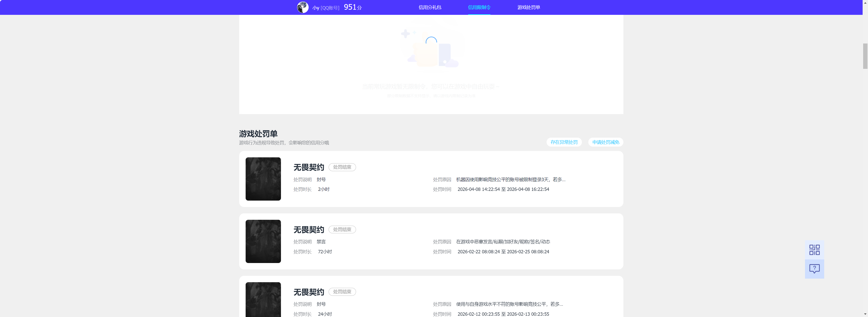
Task: Click time range 2026-02-22 08:08:24
Action: tap(503, 252)
